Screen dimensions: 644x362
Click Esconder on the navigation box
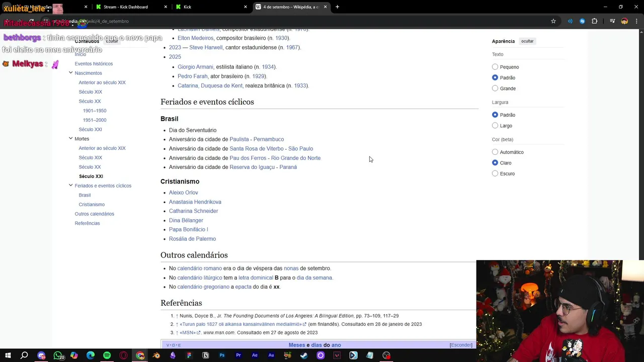tap(461, 345)
